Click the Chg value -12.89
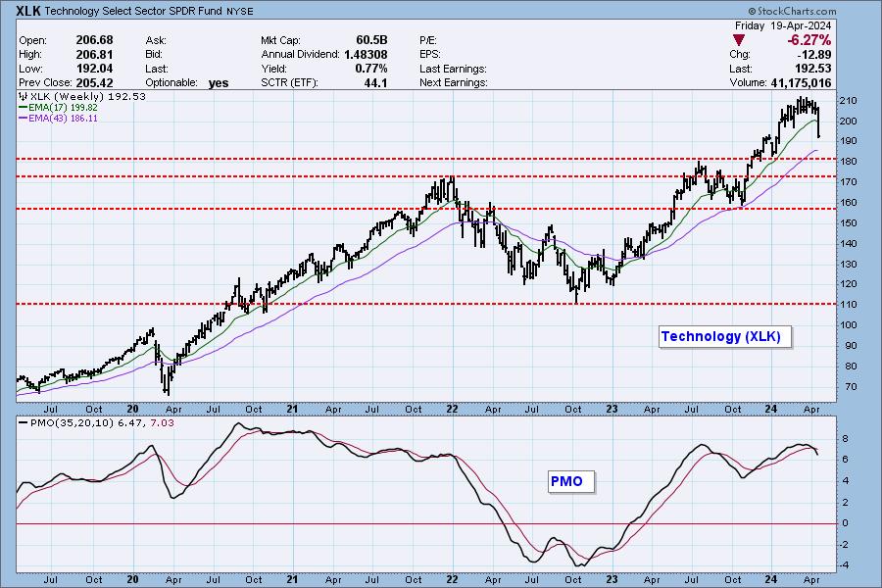 [x=814, y=54]
